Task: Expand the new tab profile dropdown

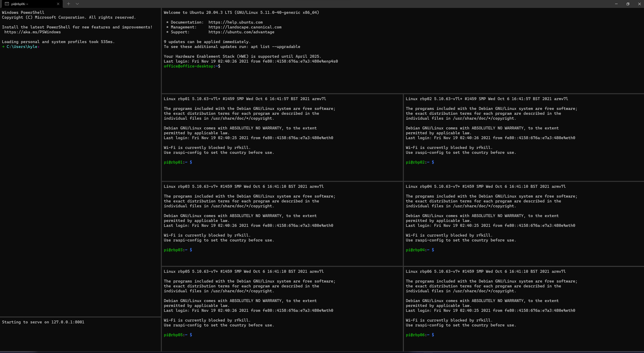Action: pos(77,4)
